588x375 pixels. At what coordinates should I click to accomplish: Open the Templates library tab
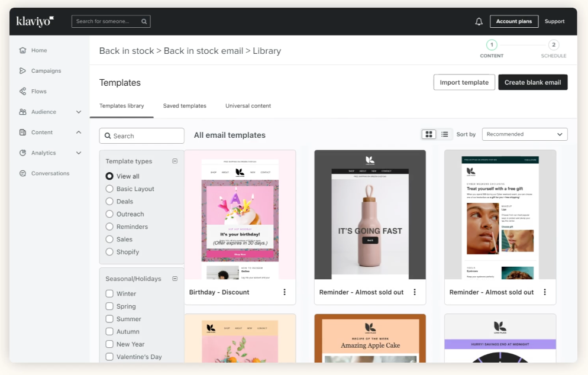pyautogui.click(x=121, y=106)
